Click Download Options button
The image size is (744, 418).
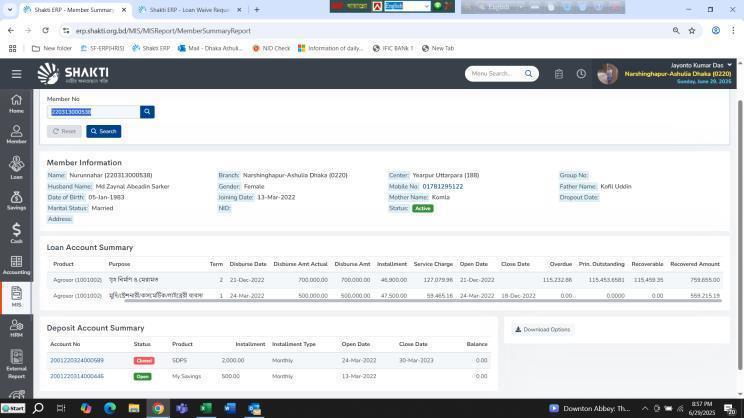coord(542,329)
